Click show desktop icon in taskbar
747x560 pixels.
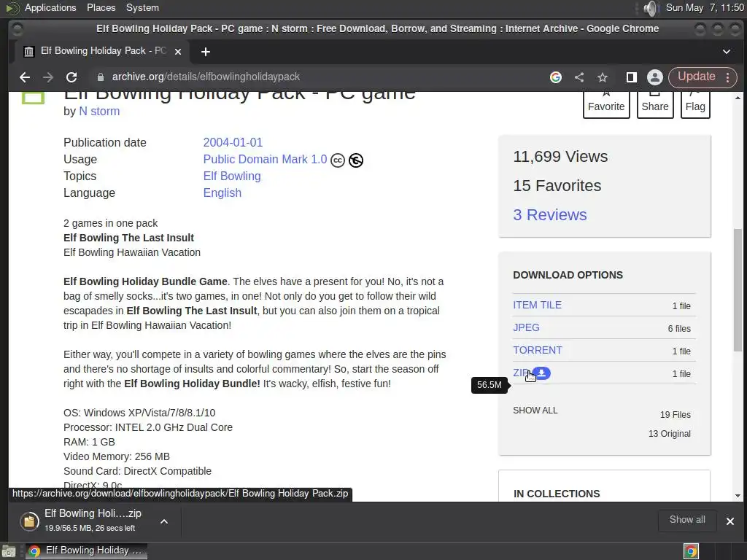(9, 551)
